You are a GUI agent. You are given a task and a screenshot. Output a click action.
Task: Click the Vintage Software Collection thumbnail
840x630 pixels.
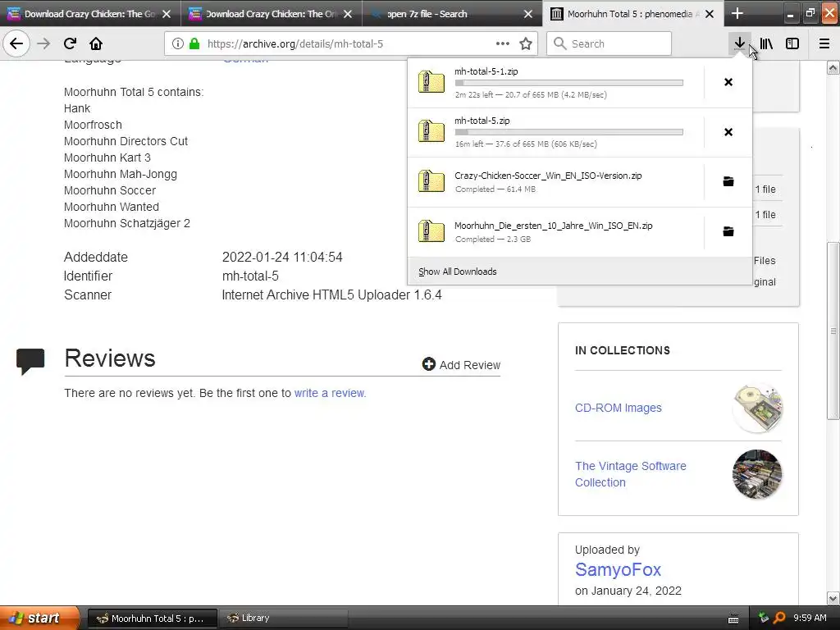pos(757,474)
